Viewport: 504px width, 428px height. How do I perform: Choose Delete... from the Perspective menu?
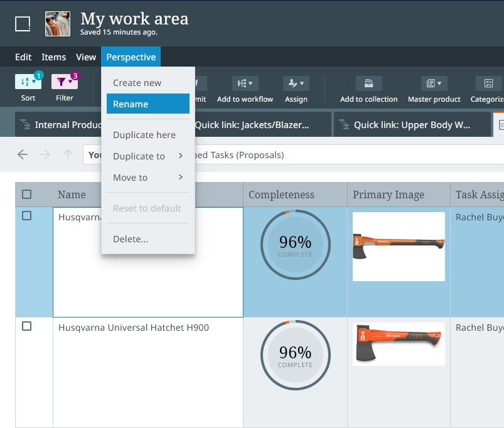tap(131, 239)
